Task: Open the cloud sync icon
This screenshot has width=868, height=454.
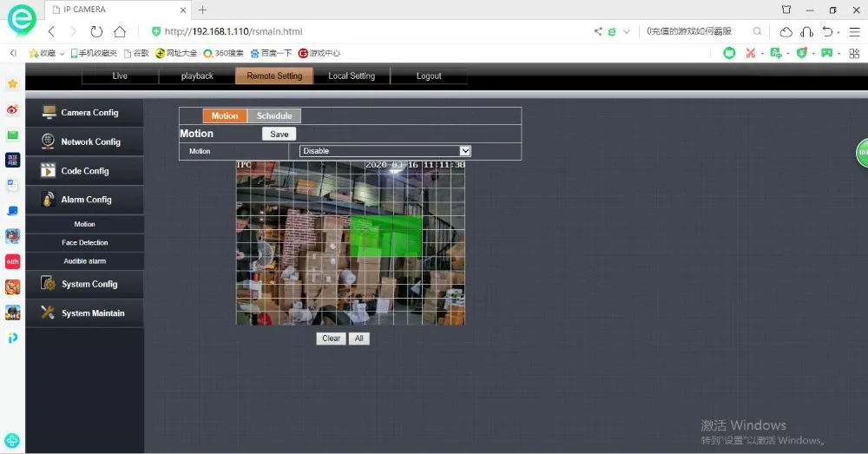Action: pos(786,31)
